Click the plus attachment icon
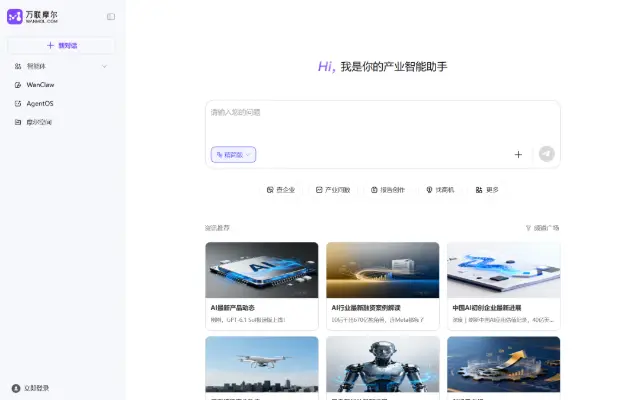Screen dimensions: 640x400 tap(518, 155)
